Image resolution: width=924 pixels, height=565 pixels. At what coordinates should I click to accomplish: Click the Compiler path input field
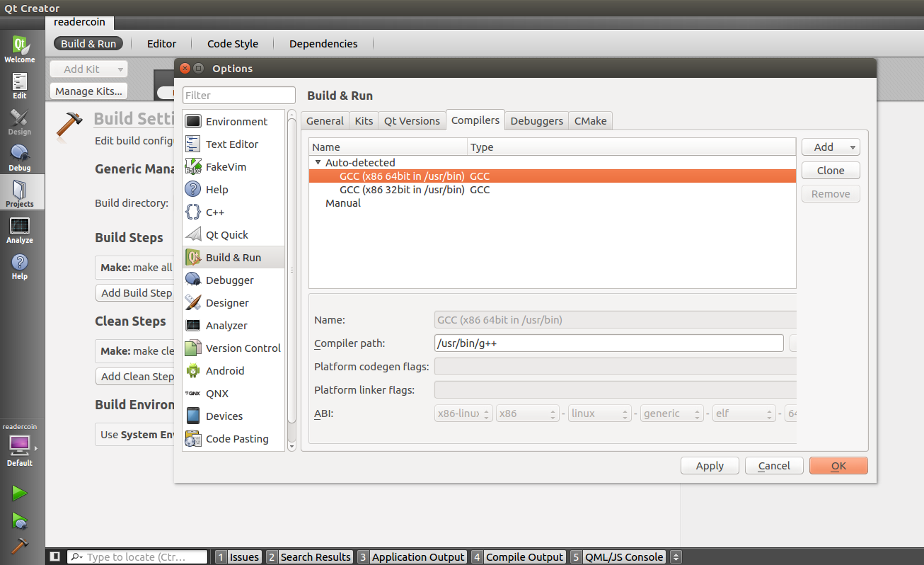tap(608, 343)
